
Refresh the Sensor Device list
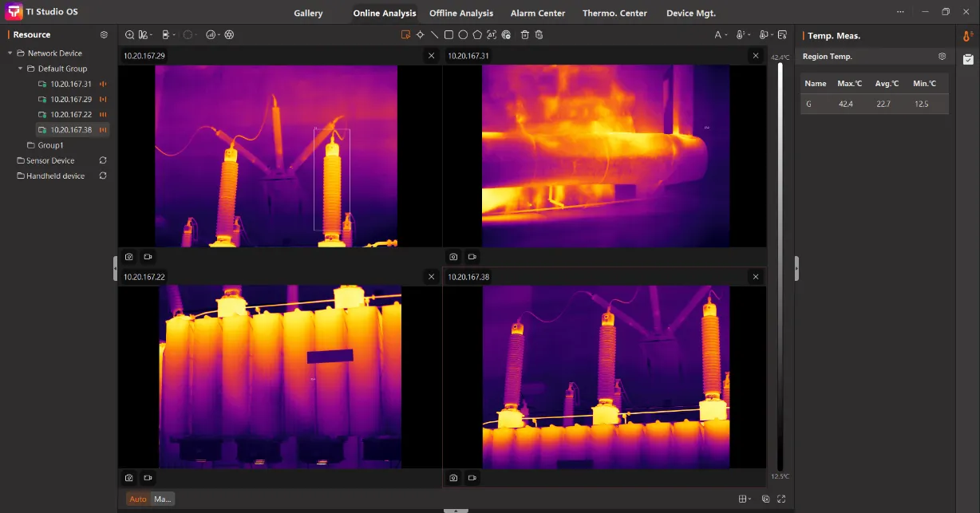[x=103, y=160]
